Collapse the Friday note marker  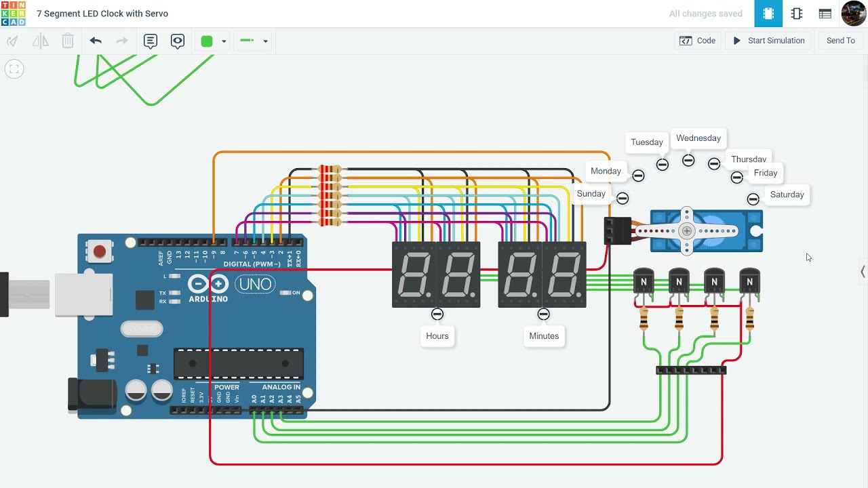pos(737,177)
